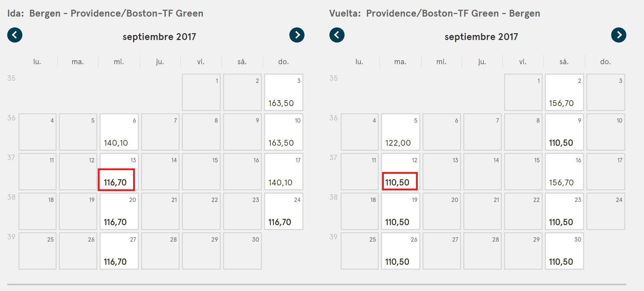Go to next month in Ida calendar

click(x=297, y=35)
